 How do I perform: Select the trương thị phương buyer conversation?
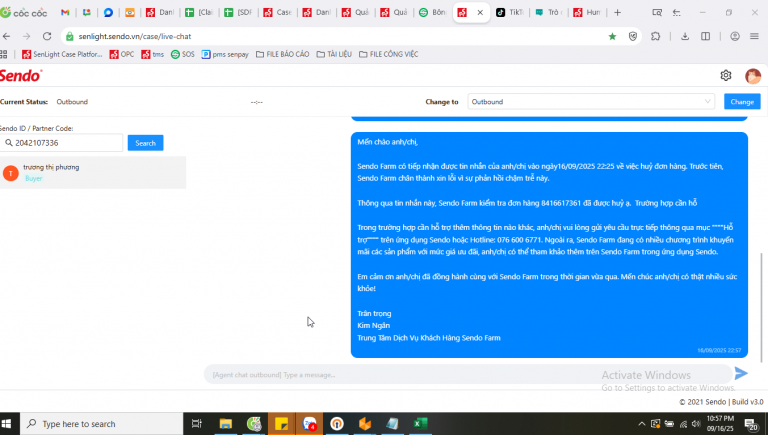(x=93, y=173)
